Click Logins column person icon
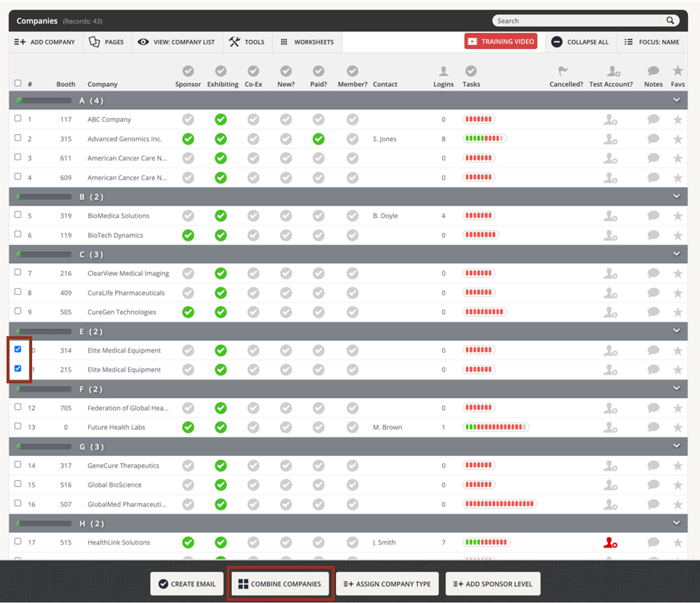The height and width of the screenshot is (603, 700). (x=443, y=71)
